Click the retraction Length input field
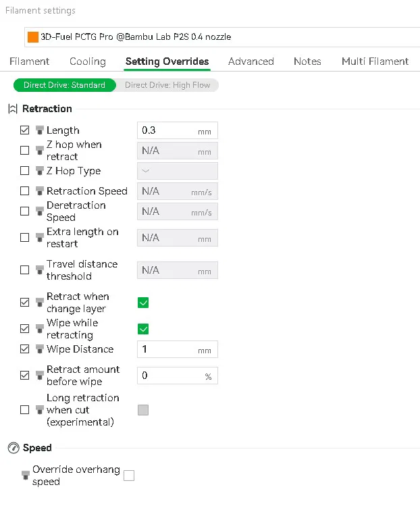Viewport: 420px width, 510px height. point(169,130)
